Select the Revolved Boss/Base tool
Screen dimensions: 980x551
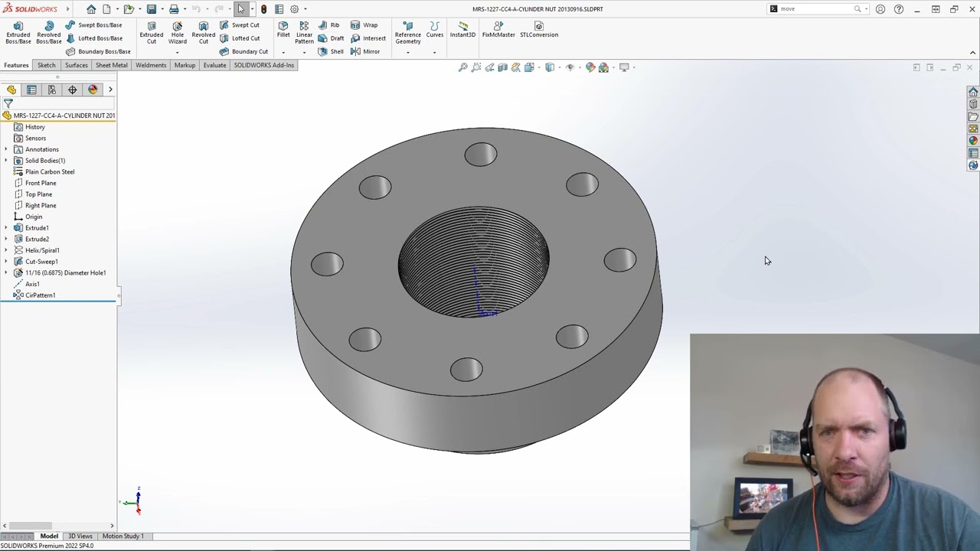pos(48,33)
